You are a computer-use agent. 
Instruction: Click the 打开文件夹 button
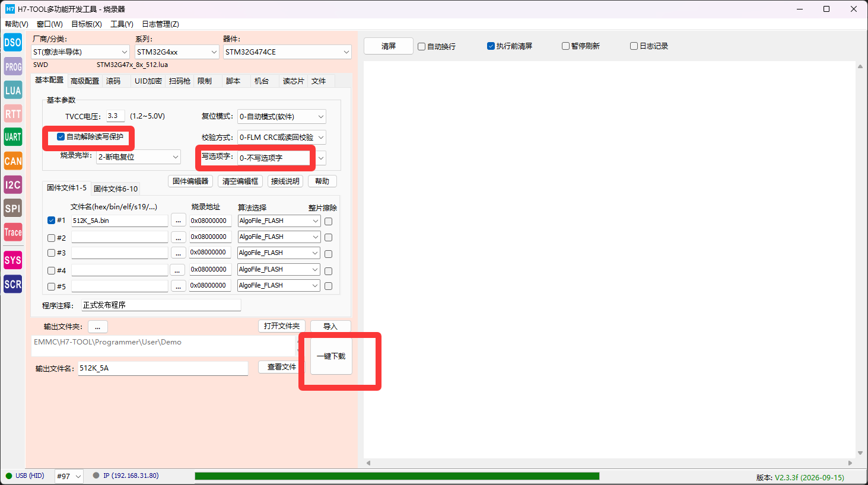click(282, 326)
